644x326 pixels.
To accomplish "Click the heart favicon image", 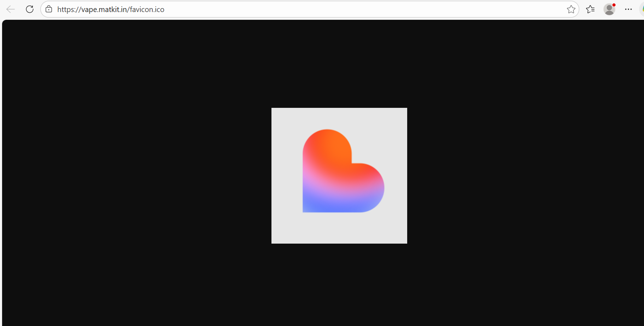I will click(339, 175).
